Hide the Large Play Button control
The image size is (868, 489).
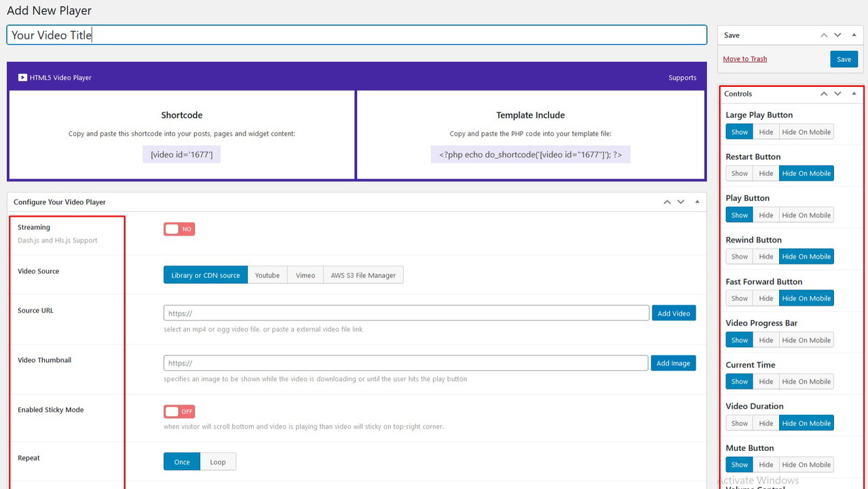pos(766,132)
